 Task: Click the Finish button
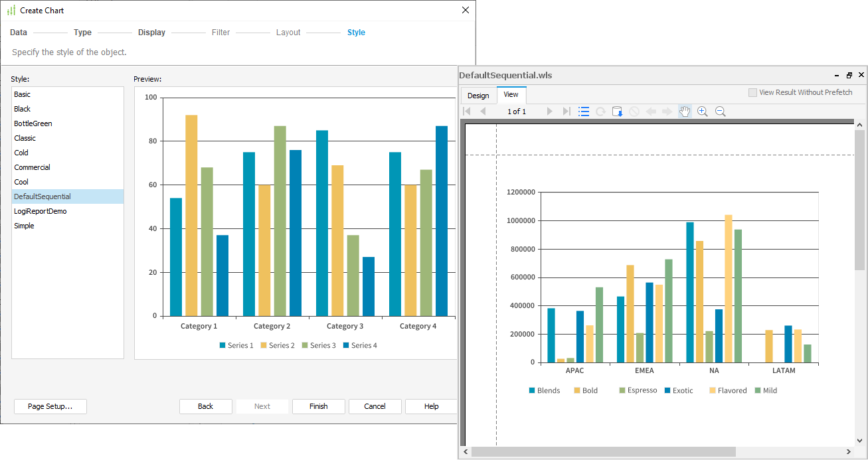pyautogui.click(x=318, y=406)
